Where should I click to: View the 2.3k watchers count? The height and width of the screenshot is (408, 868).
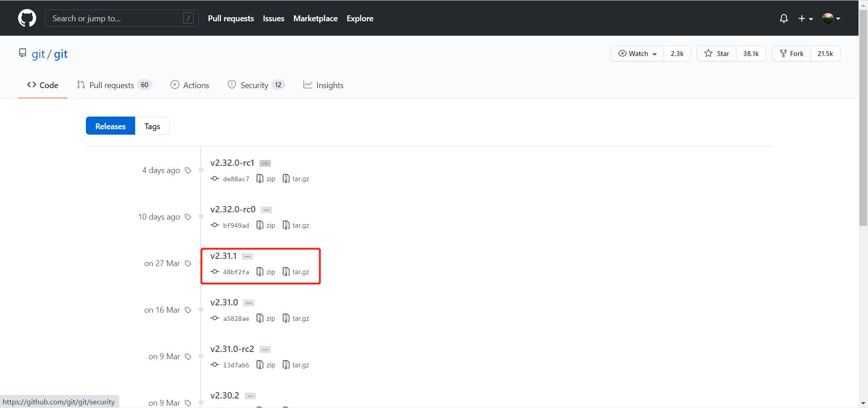677,53
